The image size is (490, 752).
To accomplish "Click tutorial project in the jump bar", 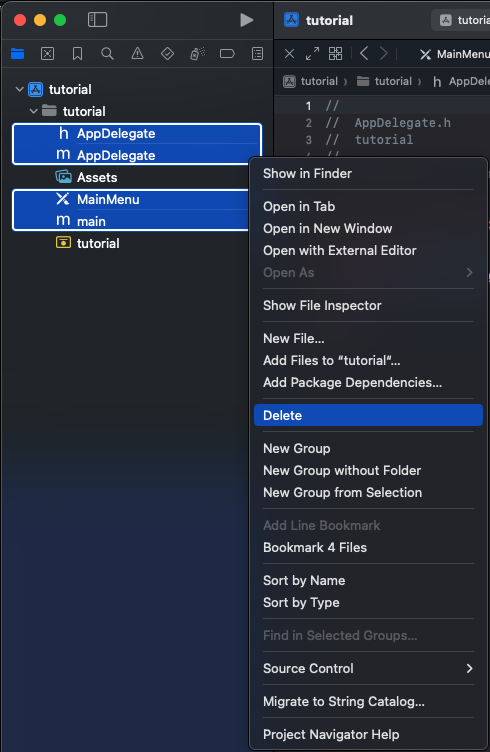I will (x=311, y=82).
